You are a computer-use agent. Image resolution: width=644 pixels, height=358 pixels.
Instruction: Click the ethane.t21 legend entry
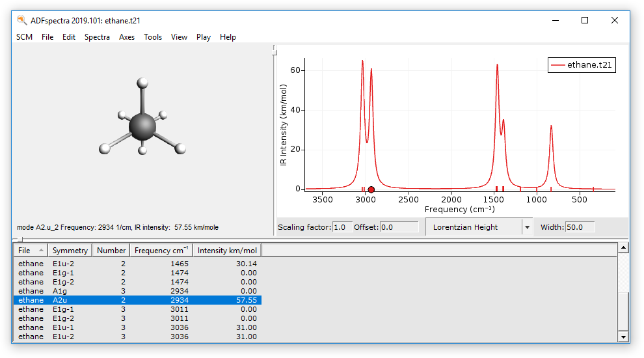(x=582, y=65)
